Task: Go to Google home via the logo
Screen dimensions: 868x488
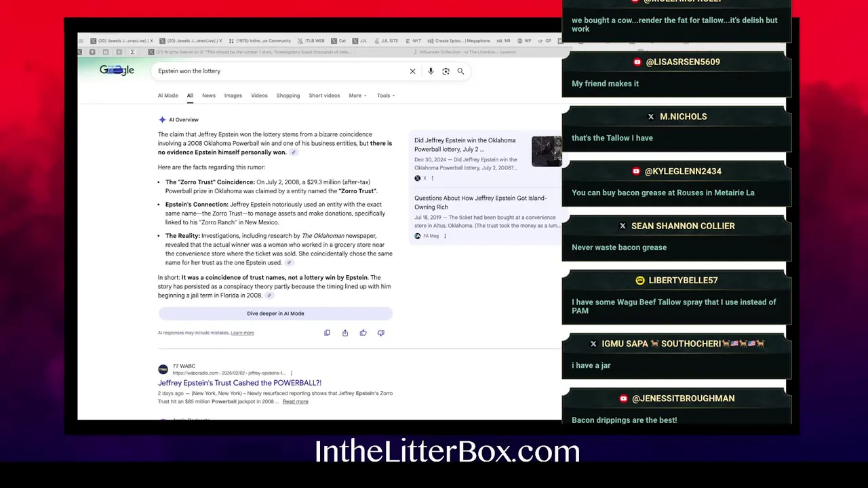Action: click(x=117, y=70)
